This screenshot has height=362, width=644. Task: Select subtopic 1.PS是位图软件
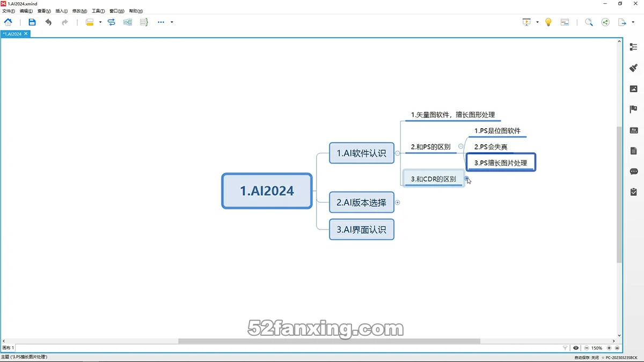497,131
